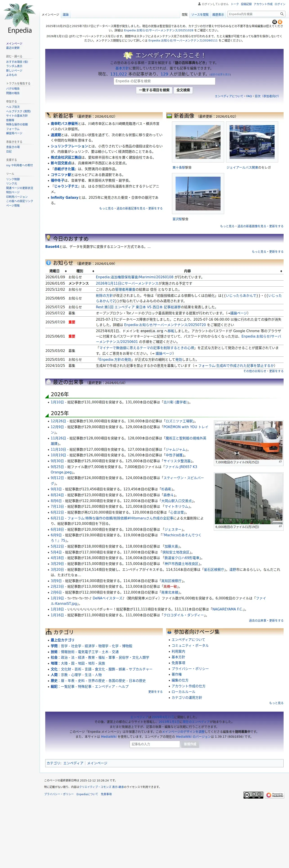Open the 富沢駅駅舎 photo thumbnail

pos(198,193)
